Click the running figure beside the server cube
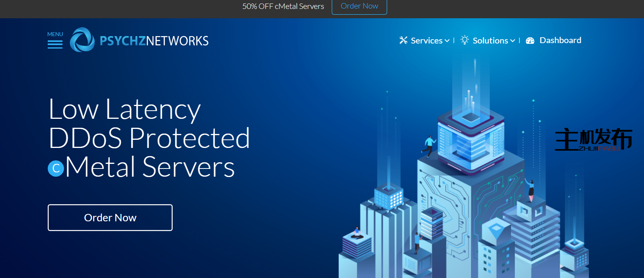Image resolution: width=644 pixels, height=278 pixels. pyautogui.click(x=429, y=146)
